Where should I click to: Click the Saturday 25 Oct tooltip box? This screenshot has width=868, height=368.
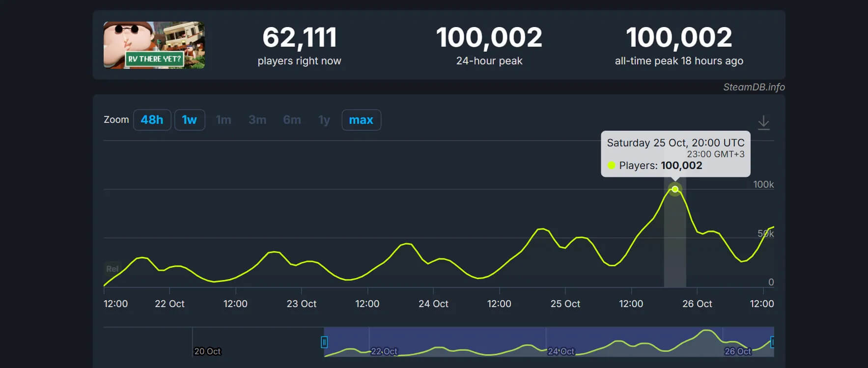675,153
